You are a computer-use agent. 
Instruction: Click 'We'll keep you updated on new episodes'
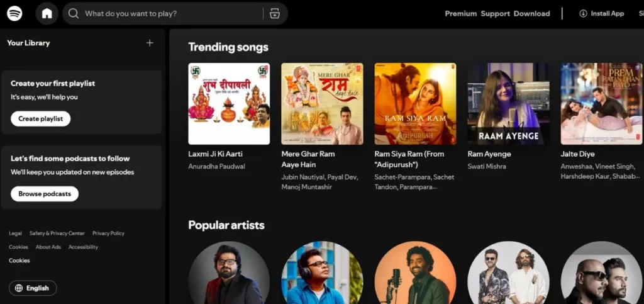coord(72,172)
